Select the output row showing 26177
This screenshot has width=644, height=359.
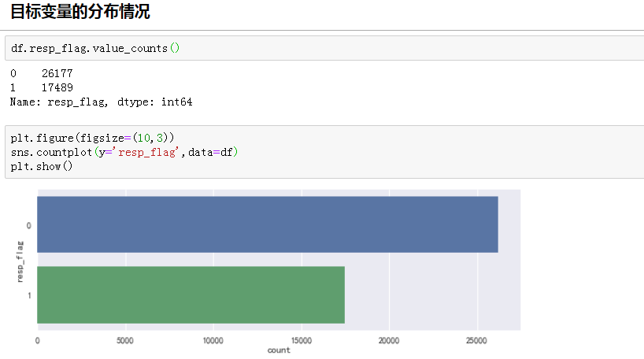click(x=42, y=74)
